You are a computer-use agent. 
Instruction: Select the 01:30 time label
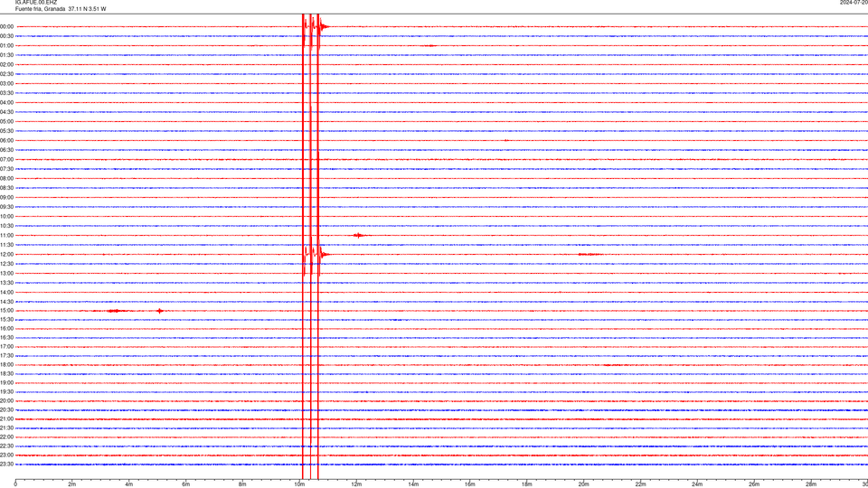point(6,55)
